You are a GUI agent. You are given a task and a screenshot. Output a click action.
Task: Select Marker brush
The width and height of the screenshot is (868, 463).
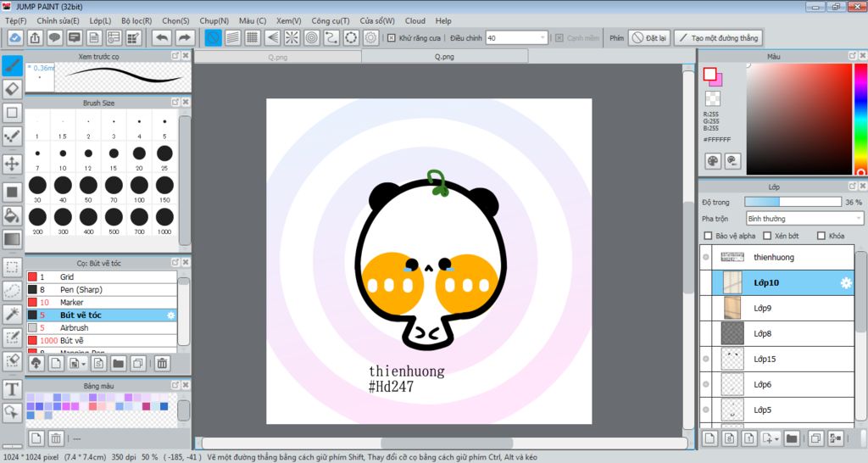(102, 303)
